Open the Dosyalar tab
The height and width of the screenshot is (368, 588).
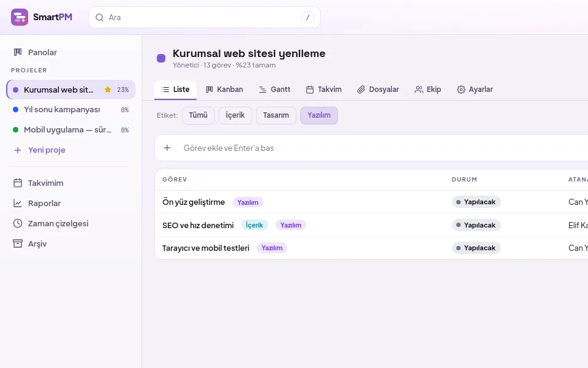(378, 90)
